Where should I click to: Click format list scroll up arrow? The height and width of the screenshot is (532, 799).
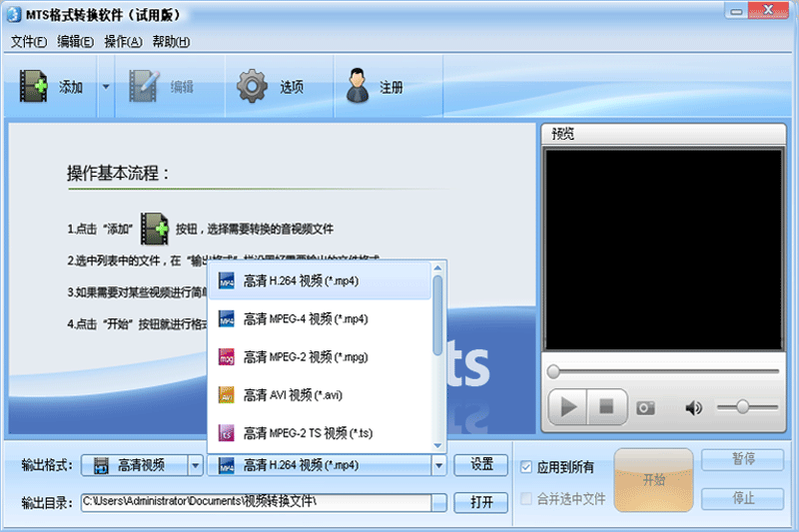437,267
